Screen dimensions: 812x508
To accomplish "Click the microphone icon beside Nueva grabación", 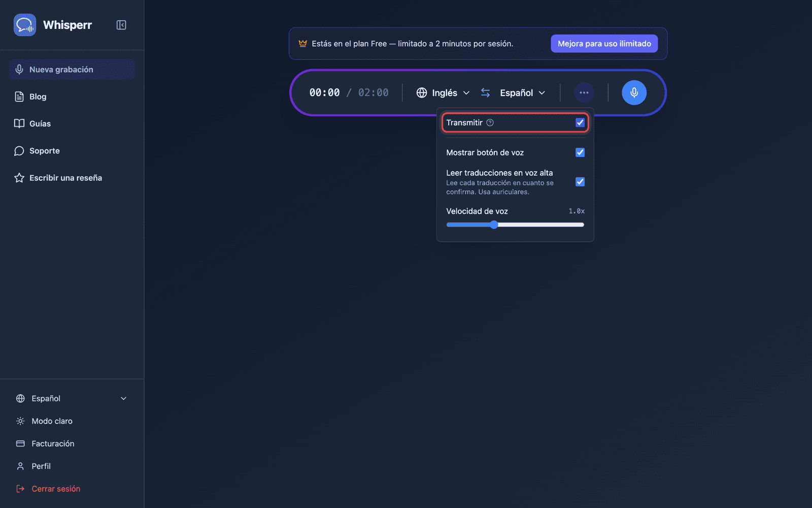I will 19,70.
